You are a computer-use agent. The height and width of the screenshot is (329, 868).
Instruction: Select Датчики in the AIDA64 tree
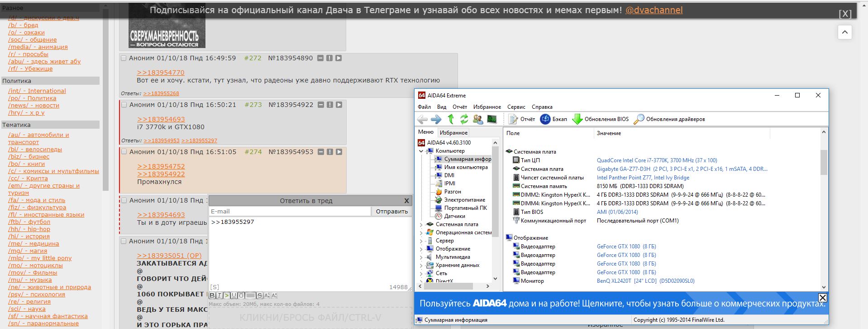point(454,216)
